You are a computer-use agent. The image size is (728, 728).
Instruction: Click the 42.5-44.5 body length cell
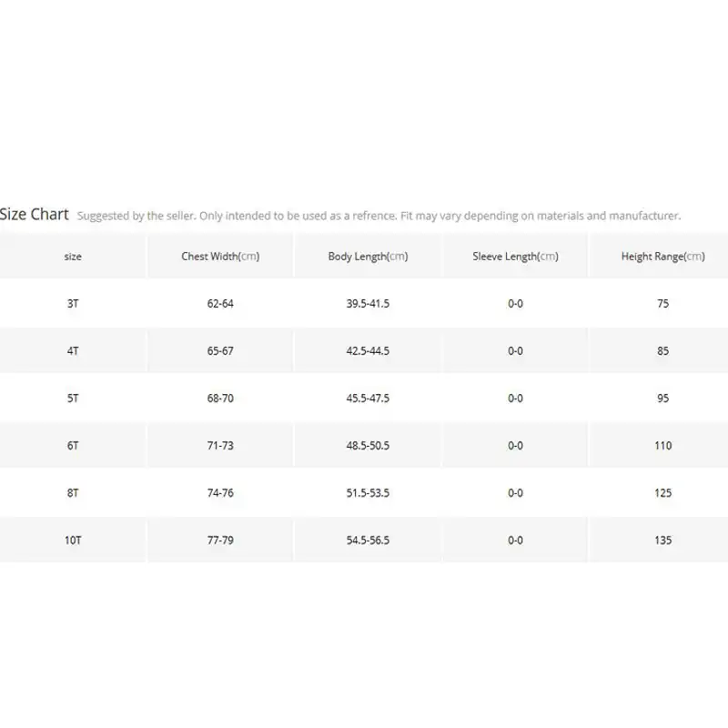click(368, 351)
